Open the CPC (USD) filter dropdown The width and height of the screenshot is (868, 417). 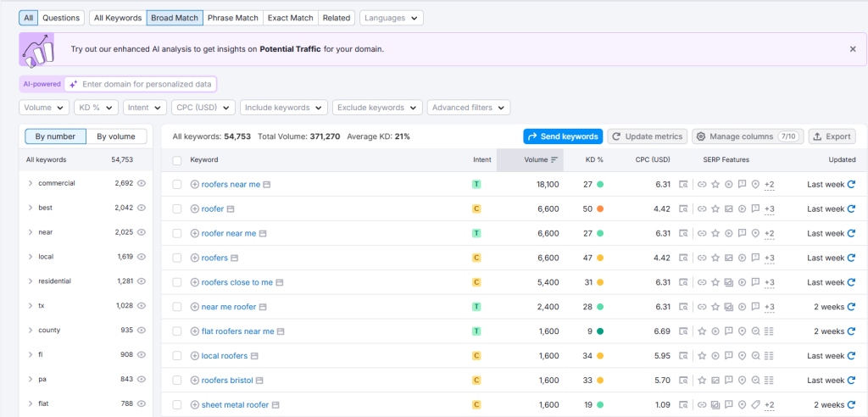tap(203, 108)
